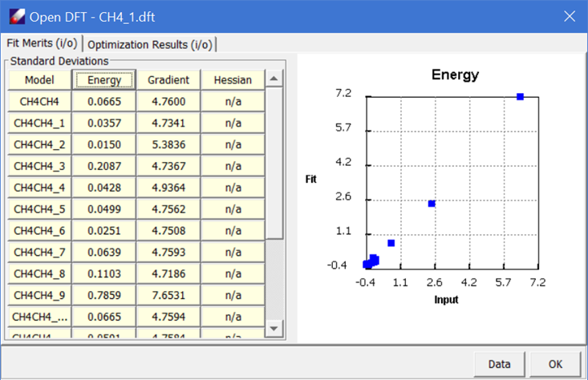Image resolution: width=588 pixels, height=380 pixels.
Task: Select the CH4CH4_9 model cell
Action: point(39,295)
